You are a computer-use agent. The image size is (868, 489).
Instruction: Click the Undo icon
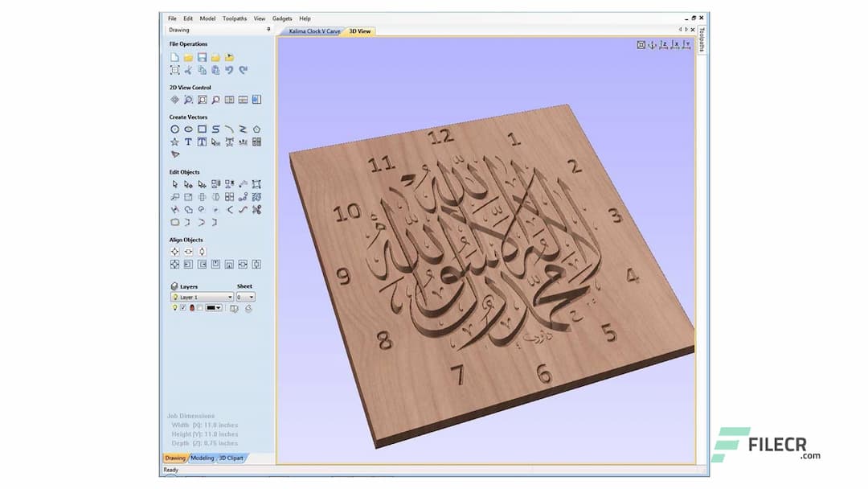tap(229, 70)
